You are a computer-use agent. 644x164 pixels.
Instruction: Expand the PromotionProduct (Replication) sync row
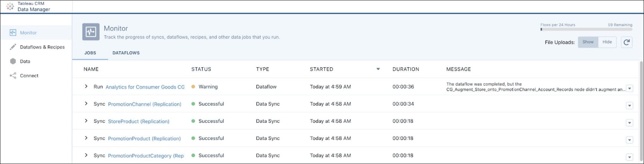click(x=86, y=138)
